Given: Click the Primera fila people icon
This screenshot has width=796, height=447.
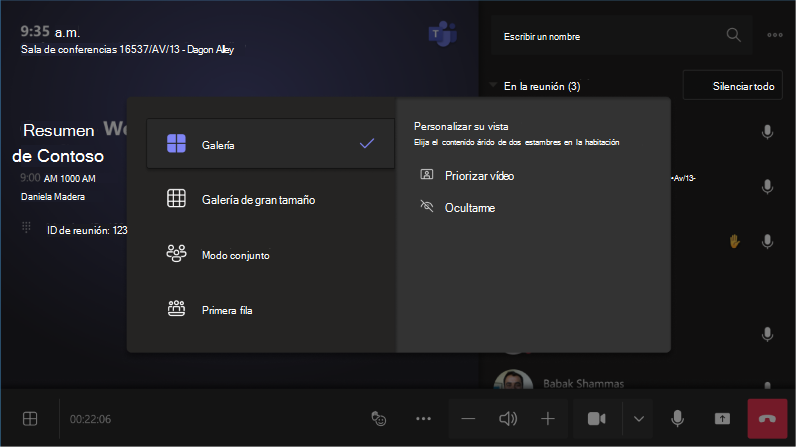Looking at the screenshot, I should coord(176,308).
